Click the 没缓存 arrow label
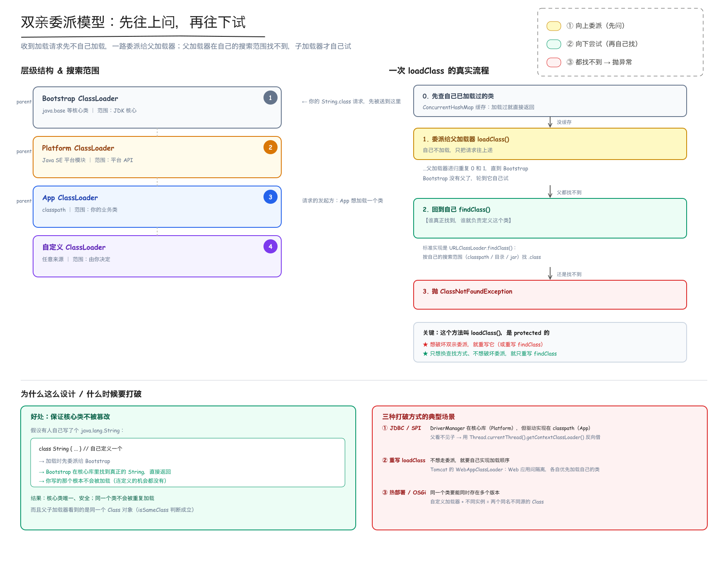728x563 pixels. 564,122
